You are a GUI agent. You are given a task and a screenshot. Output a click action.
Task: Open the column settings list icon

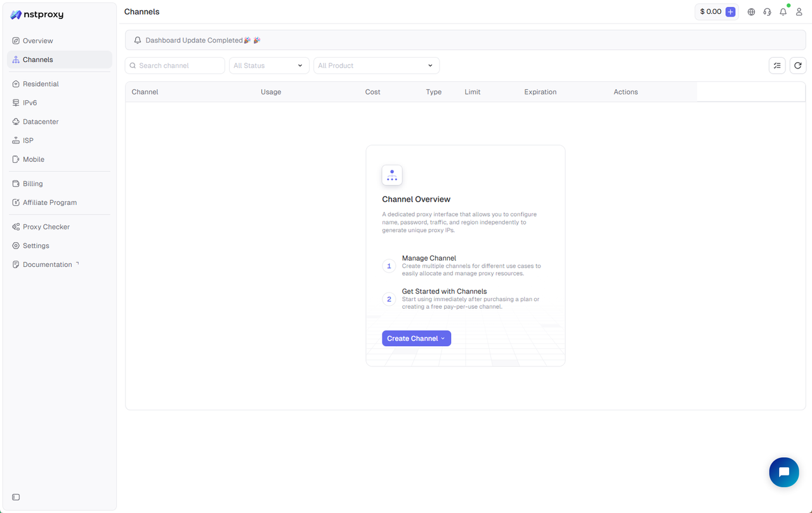click(776, 65)
